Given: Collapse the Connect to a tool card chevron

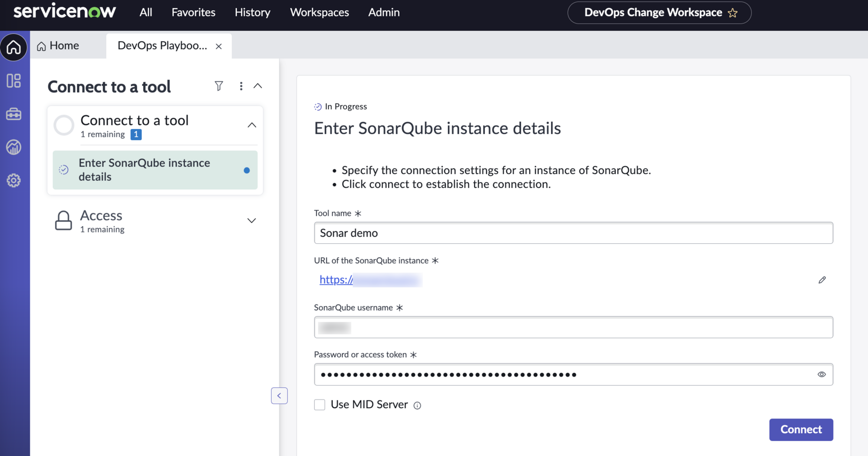Looking at the screenshot, I should coord(252,125).
